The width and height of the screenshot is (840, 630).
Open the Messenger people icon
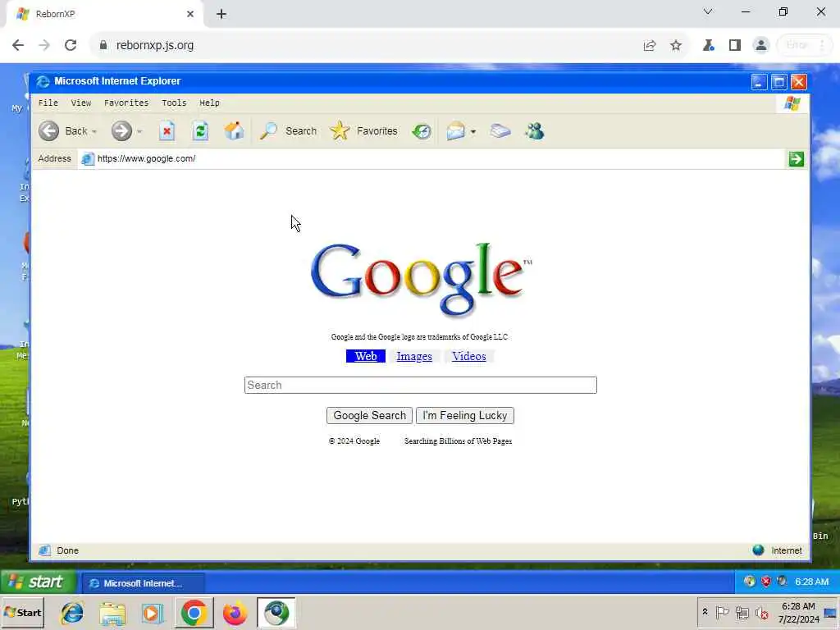coord(535,130)
